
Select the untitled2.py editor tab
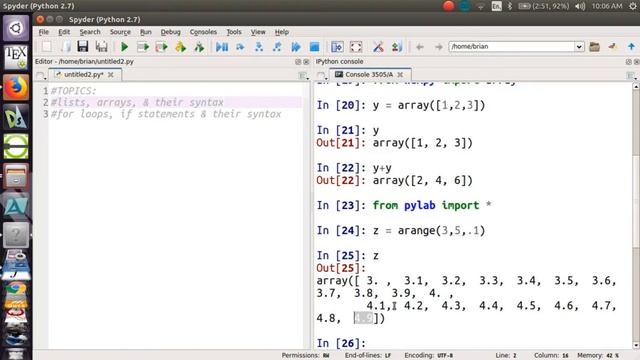[x=84, y=75]
